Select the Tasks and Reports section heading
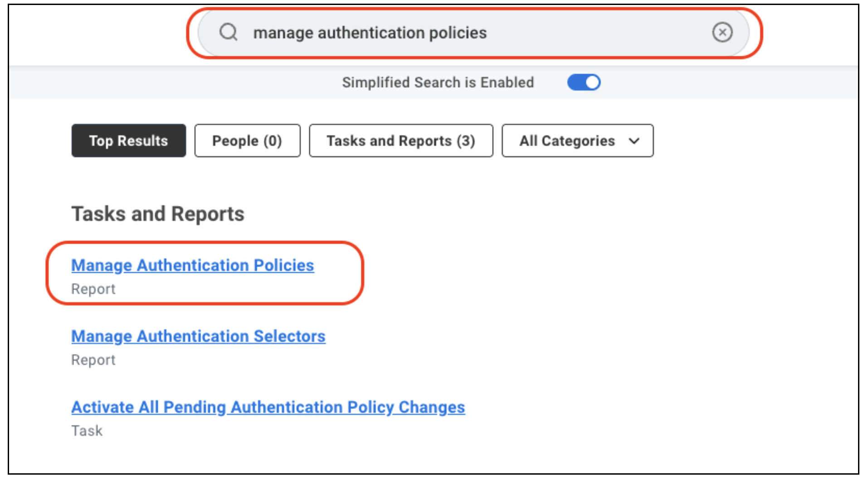 158,214
